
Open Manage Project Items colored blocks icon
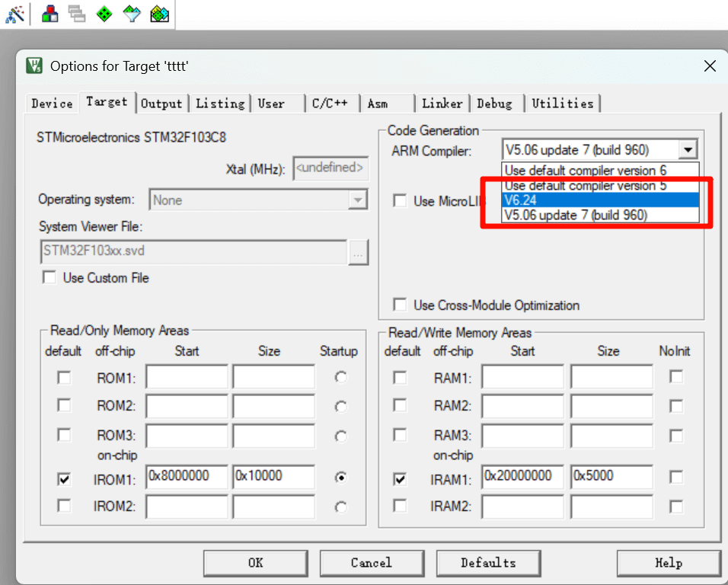pyautogui.click(x=50, y=13)
